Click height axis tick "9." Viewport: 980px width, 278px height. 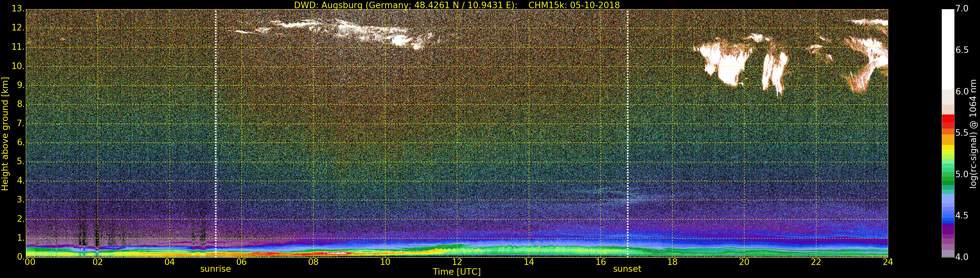tap(20, 85)
